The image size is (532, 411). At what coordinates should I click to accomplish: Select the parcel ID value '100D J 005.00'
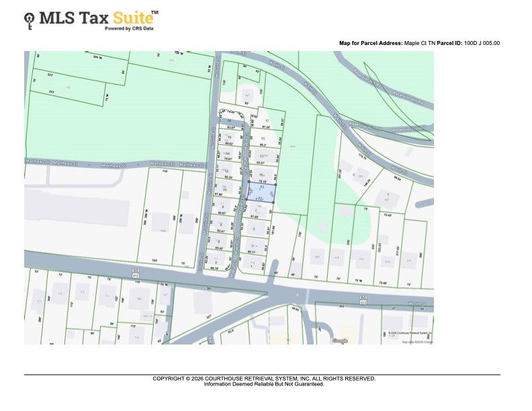pyautogui.click(x=482, y=43)
